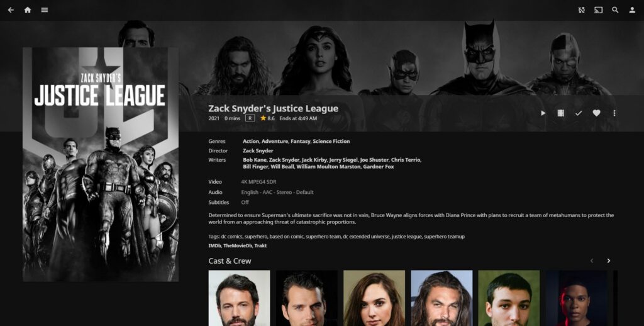The image size is (644, 326).
Task: Play the trailer via film icon
Action: pyautogui.click(x=560, y=113)
